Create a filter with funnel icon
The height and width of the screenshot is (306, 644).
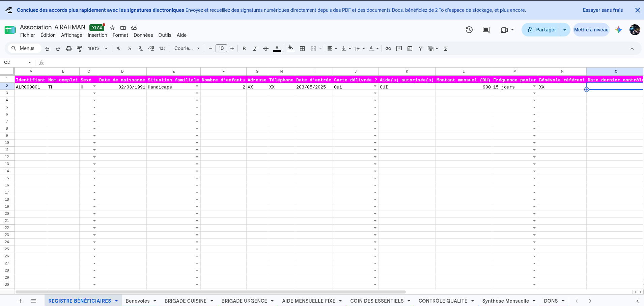point(421,49)
